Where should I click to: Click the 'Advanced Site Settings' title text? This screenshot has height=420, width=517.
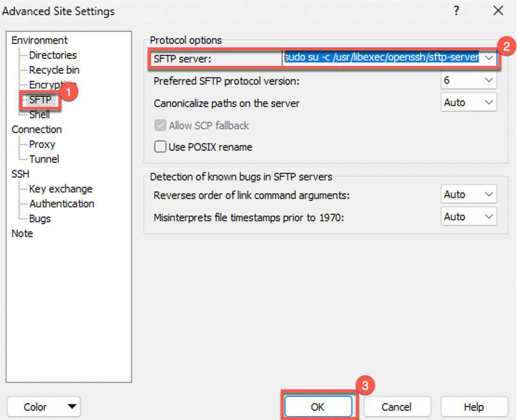click(59, 11)
